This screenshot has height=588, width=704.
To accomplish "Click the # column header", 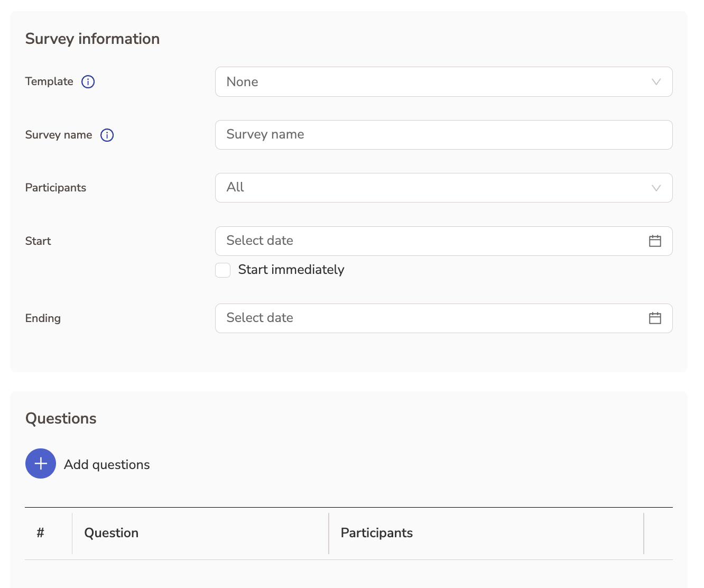I will 40,533.
